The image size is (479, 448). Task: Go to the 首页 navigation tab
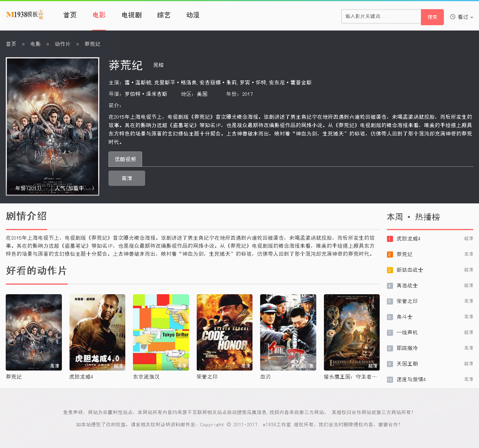coord(70,15)
